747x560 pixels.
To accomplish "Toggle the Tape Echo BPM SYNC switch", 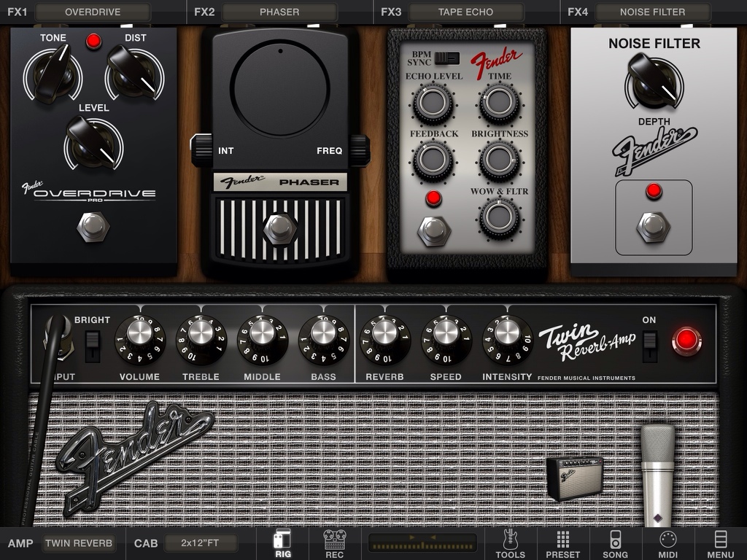I will tap(452, 58).
